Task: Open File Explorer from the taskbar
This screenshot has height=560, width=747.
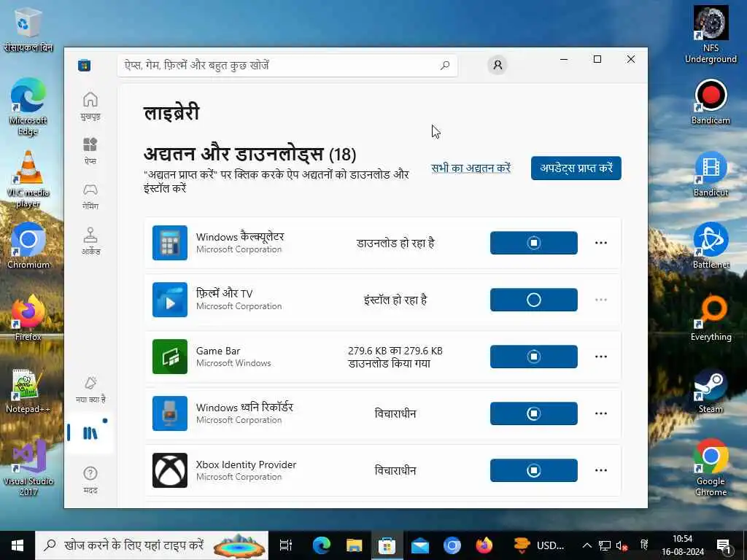Action: [354, 545]
